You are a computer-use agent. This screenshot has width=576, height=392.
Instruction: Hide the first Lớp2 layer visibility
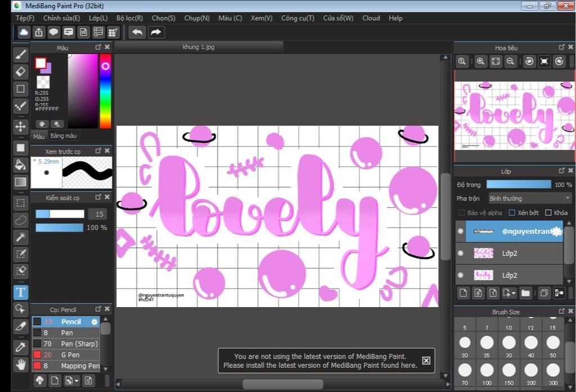[x=461, y=253]
